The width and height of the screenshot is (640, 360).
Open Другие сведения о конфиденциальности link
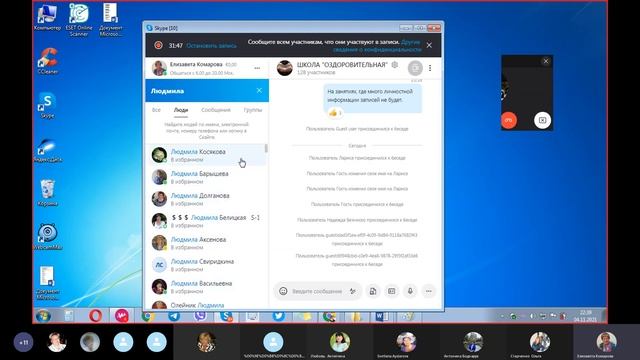[377, 45]
